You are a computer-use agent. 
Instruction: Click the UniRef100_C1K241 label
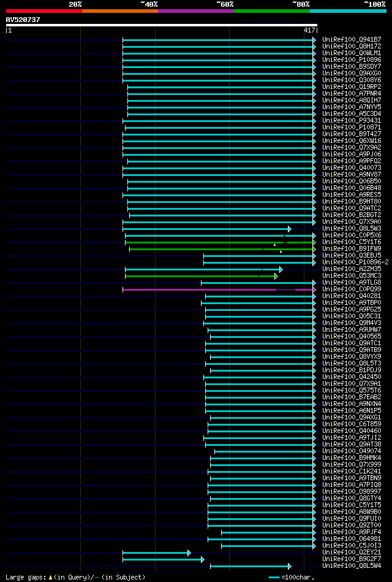tap(352, 472)
